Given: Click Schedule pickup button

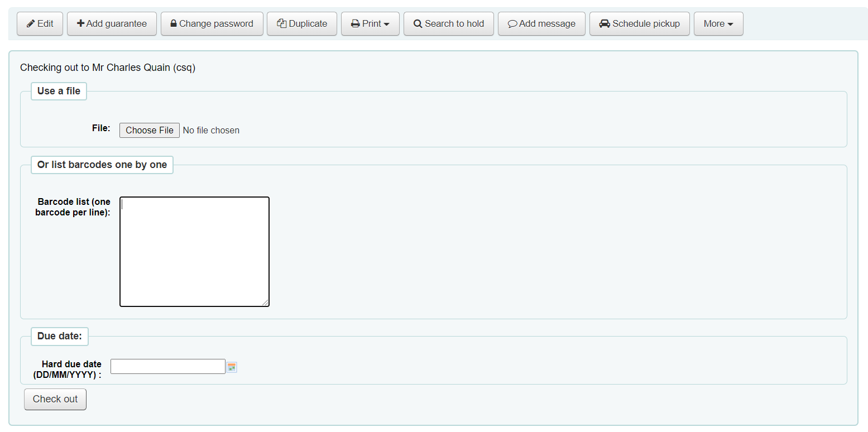Looking at the screenshot, I should pyautogui.click(x=640, y=23).
